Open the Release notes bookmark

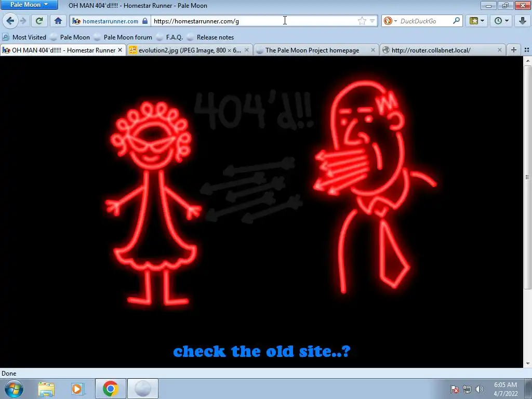point(210,37)
